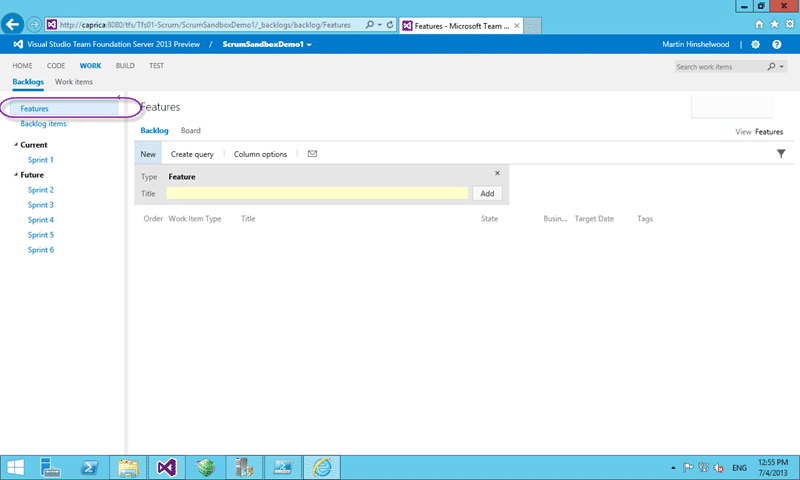This screenshot has width=800, height=480.
Task: Click the address bar search magnifier icon
Action: [370, 24]
